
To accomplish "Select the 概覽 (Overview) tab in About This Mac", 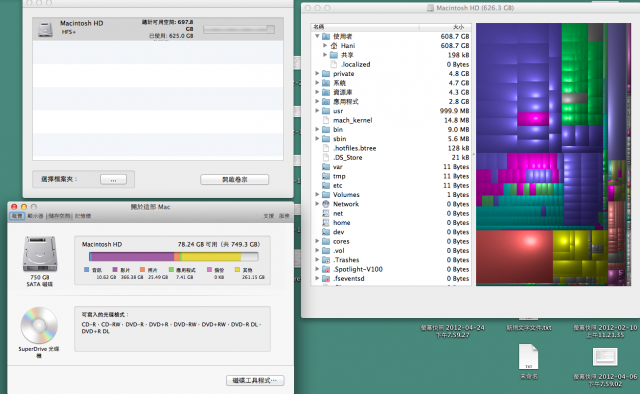I will click(x=17, y=216).
